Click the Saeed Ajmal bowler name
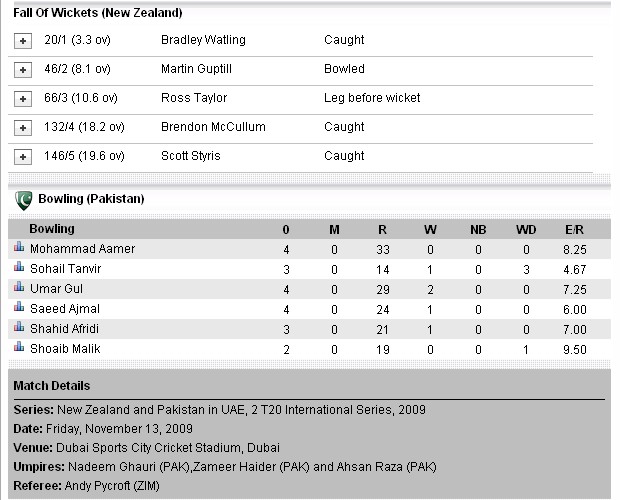 click(65, 309)
